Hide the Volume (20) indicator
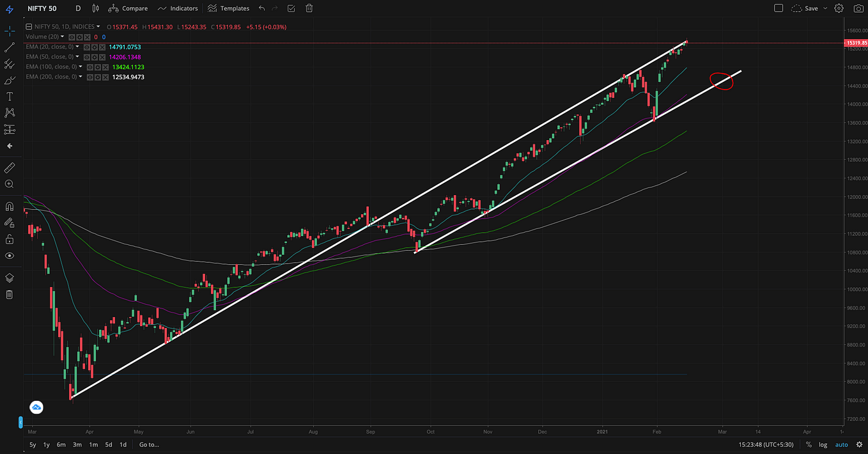The width and height of the screenshot is (868, 454). tap(72, 37)
